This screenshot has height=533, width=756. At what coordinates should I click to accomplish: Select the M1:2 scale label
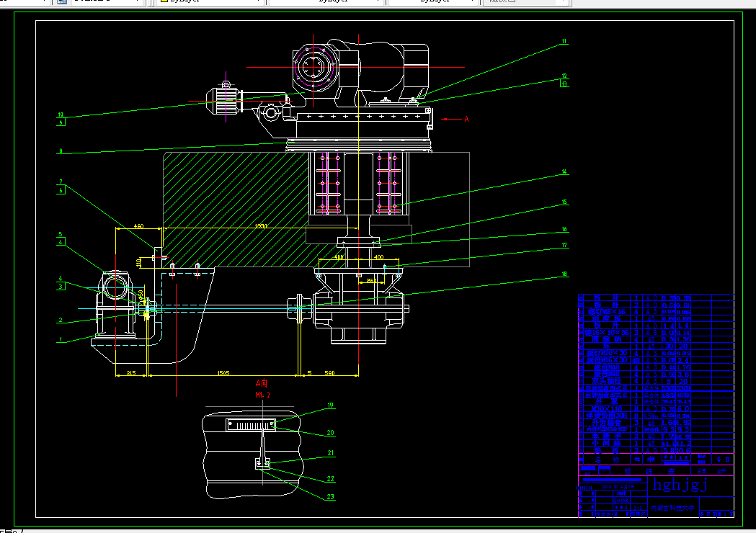click(x=262, y=395)
